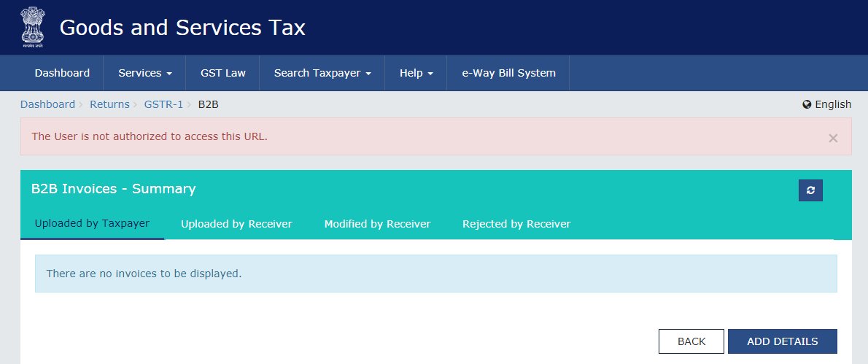Open Dashboard from the navigation bar
868x364 pixels.
click(x=62, y=73)
